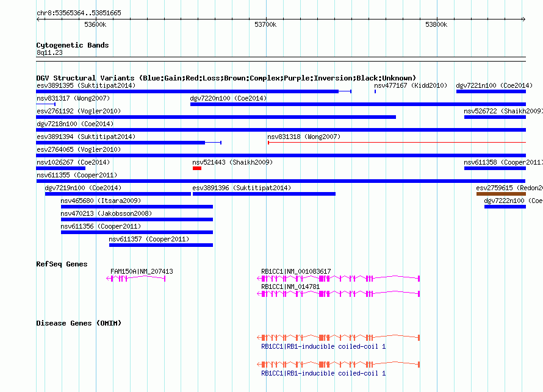
Task: Click the Cytogenetic Bands track title
Action: pos(73,45)
